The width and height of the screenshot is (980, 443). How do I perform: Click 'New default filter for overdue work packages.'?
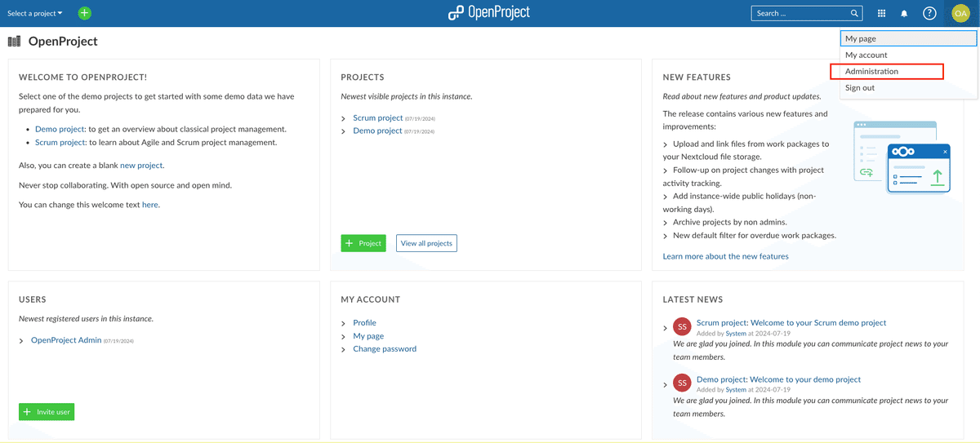pyautogui.click(x=755, y=236)
